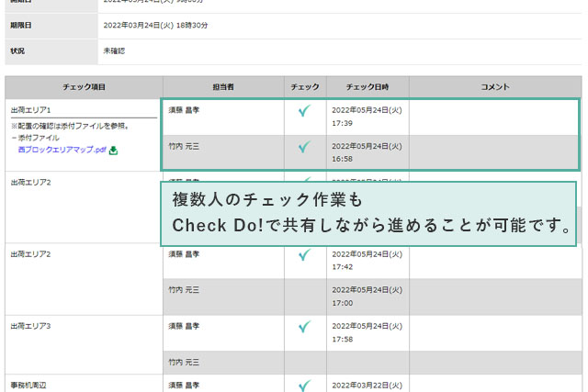The height and width of the screenshot is (392, 588).
Task: Open the 西ブロックエリアマップ.pdf attachment link
Action: [x=62, y=150]
